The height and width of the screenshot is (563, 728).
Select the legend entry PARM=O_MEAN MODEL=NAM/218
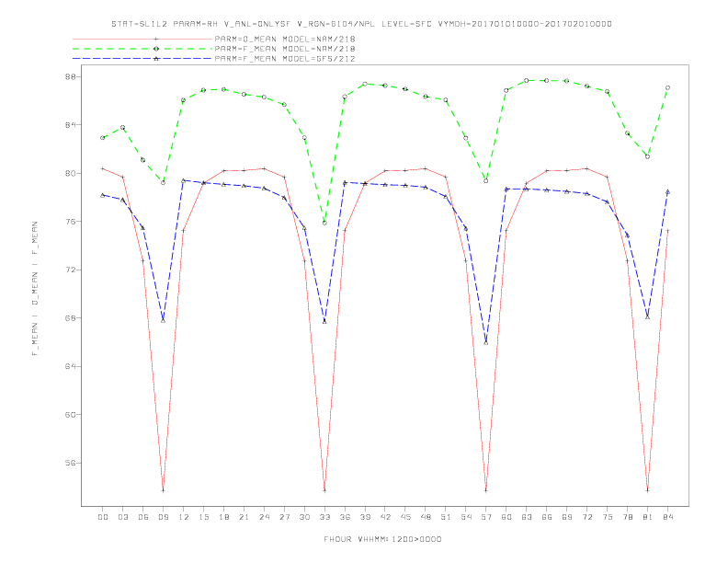[285, 39]
